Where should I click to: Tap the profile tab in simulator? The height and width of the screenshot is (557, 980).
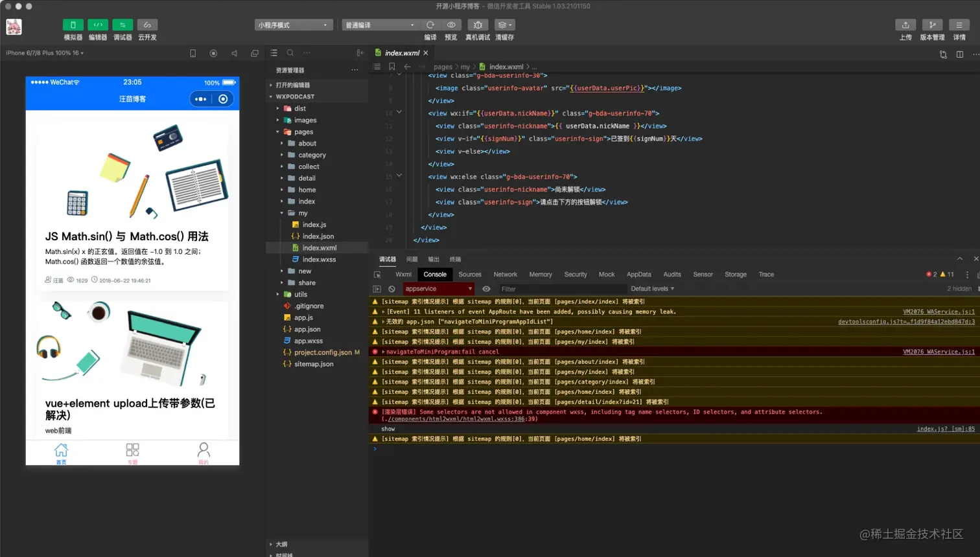[204, 453]
